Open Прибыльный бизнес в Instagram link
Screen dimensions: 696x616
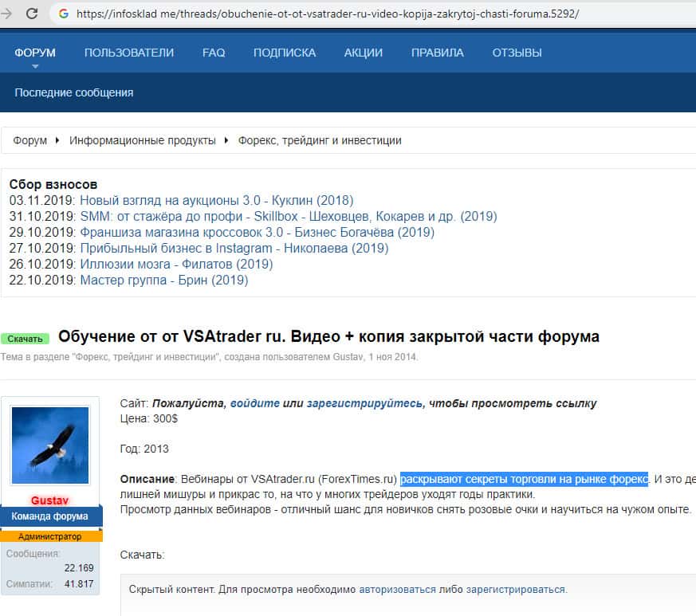pos(234,249)
